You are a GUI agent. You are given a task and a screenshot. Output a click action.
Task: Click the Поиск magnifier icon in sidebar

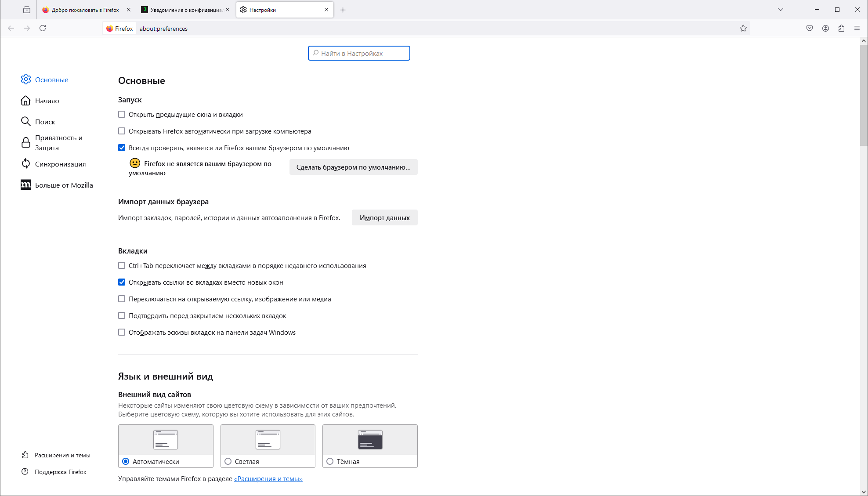pyautogui.click(x=26, y=122)
